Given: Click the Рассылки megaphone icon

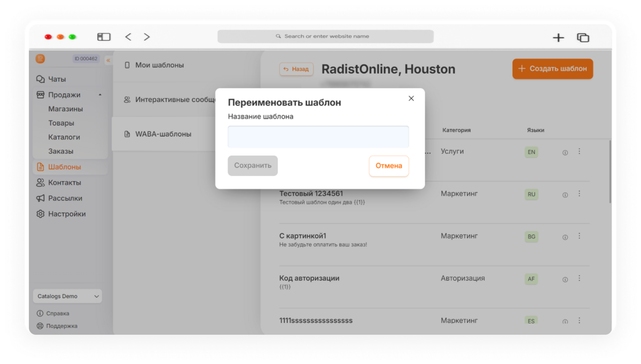Looking at the screenshot, I should click(x=40, y=198).
